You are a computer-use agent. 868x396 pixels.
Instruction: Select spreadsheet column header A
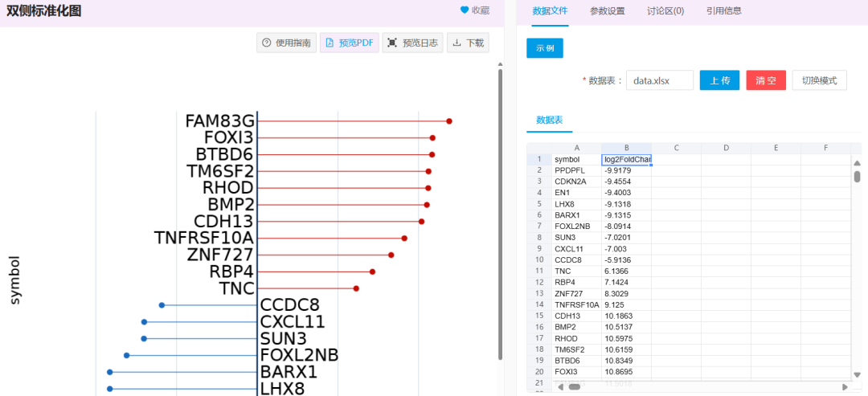(576, 148)
